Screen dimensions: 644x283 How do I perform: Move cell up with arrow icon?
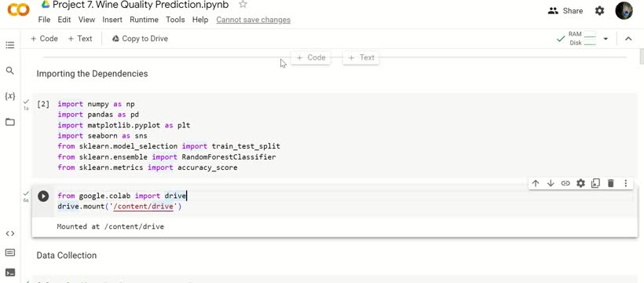click(x=535, y=183)
